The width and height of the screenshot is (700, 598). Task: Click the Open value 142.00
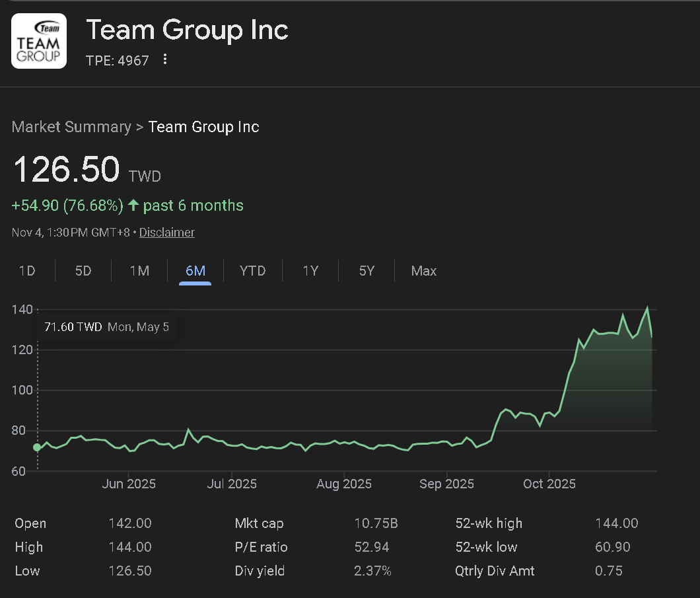pyautogui.click(x=130, y=523)
